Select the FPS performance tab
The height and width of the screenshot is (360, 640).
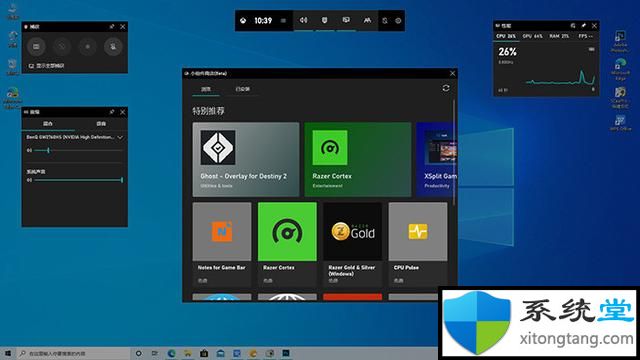click(585, 36)
